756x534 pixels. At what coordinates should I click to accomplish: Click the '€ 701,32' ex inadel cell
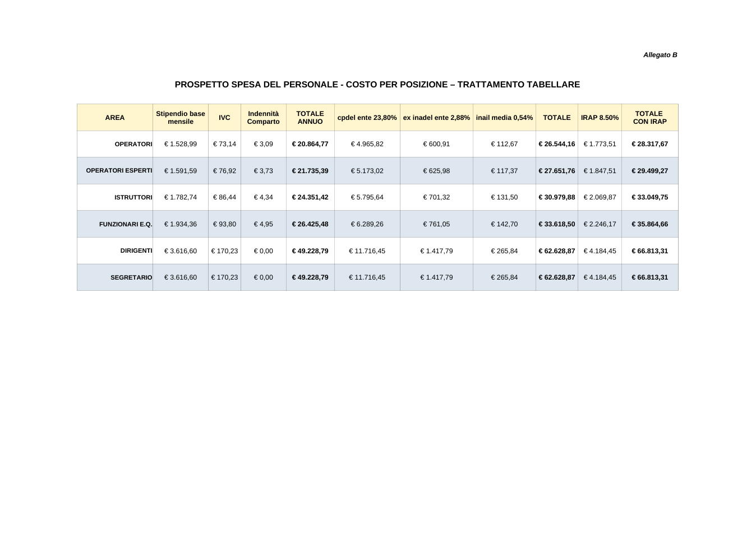click(x=436, y=197)
